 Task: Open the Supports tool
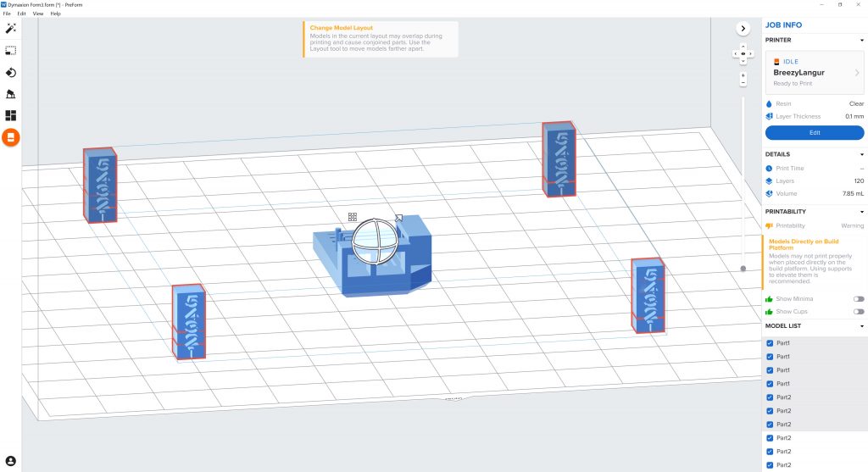[x=10, y=94]
